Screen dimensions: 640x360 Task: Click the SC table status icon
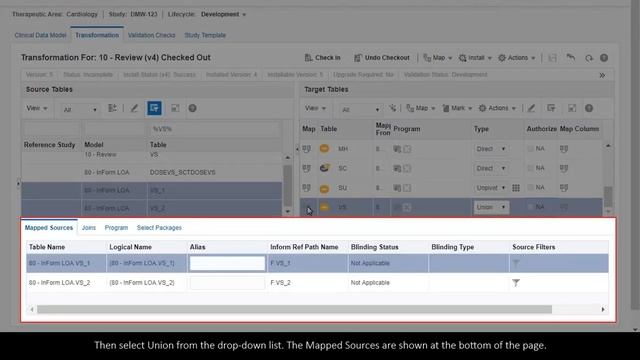[x=324, y=168]
